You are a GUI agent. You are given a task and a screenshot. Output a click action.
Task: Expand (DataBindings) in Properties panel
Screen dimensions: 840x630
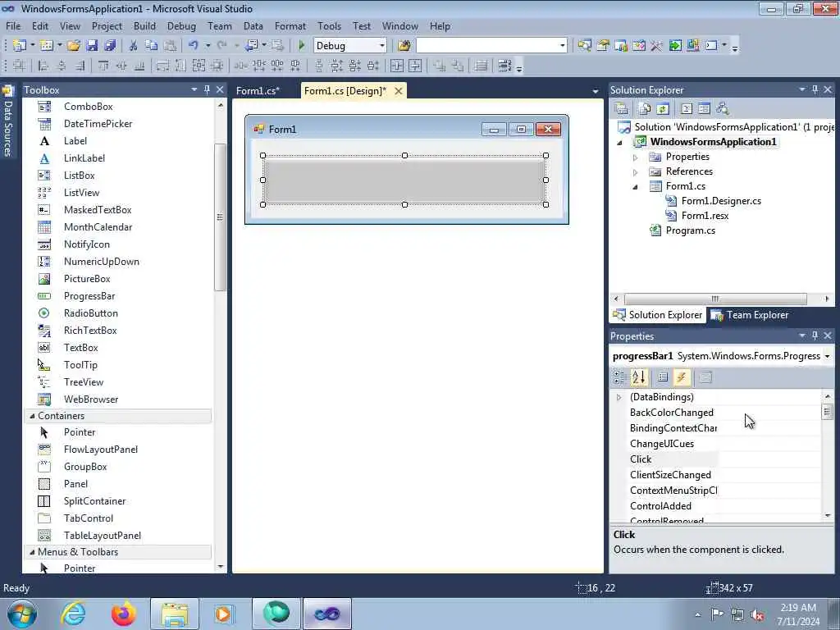(619, 398)
